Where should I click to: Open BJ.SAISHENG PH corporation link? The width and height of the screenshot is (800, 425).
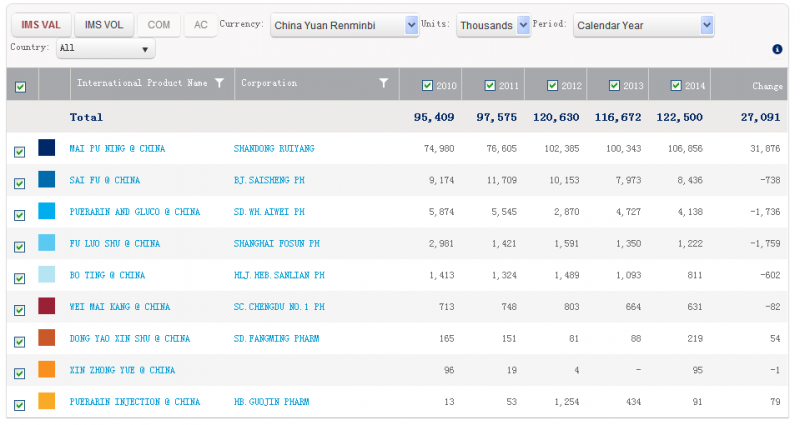[269, 180]
